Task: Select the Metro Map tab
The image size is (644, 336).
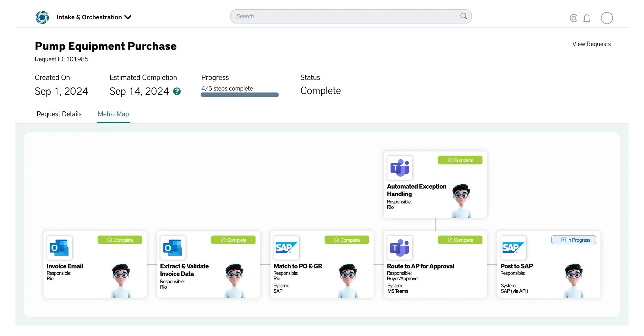Action: [x=113, y=114]
